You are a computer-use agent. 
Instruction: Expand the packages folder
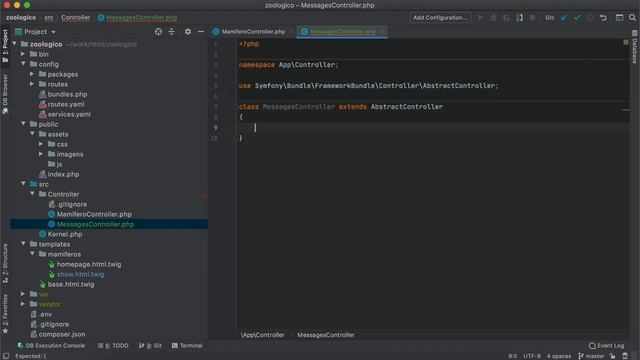(32, 74)
